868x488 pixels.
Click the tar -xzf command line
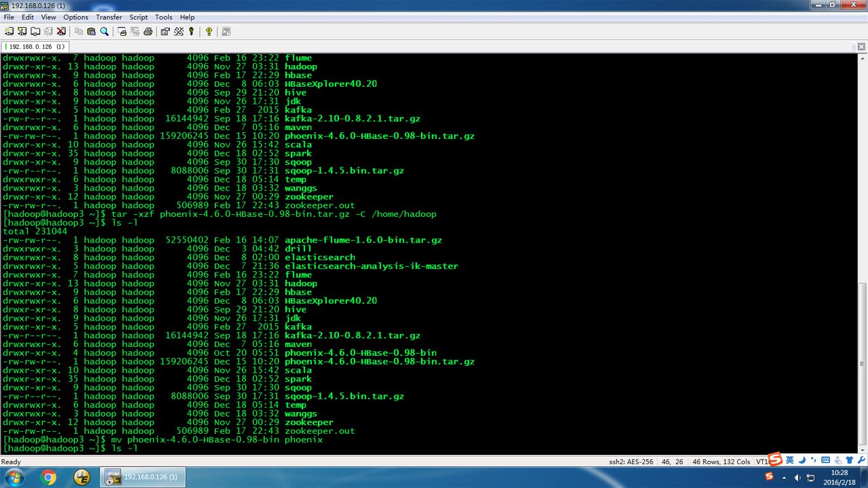coord(220,214)
